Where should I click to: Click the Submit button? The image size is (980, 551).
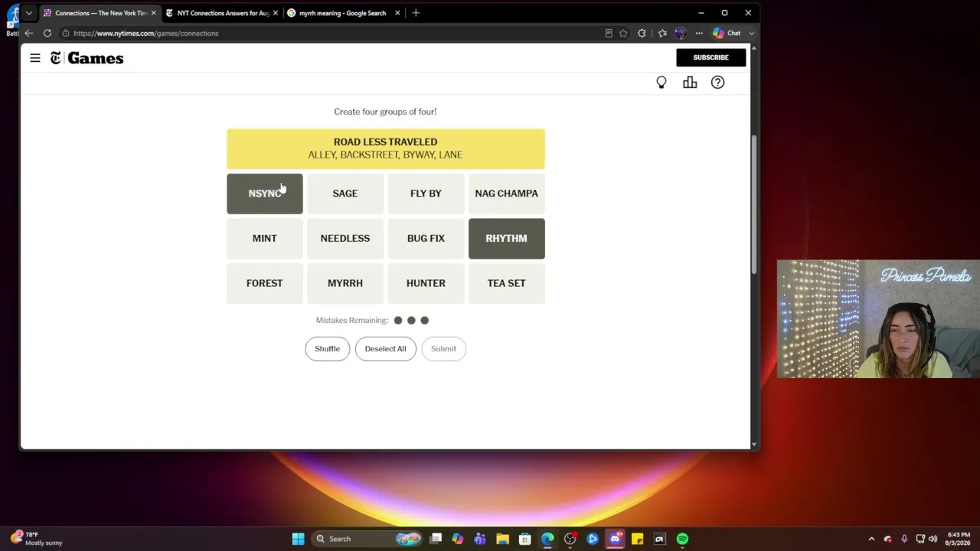[x=443, y=349]
